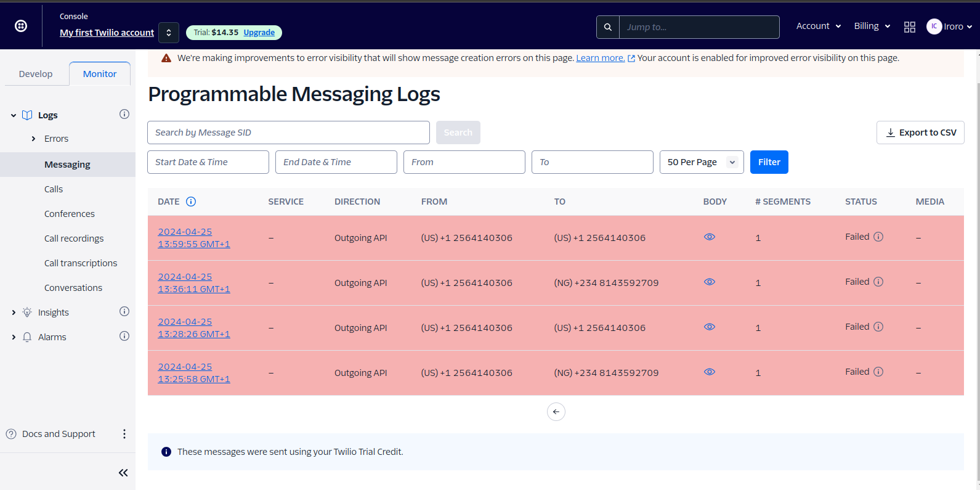
Task: Switch to the Monitor tab
Action: pos(100,74)
